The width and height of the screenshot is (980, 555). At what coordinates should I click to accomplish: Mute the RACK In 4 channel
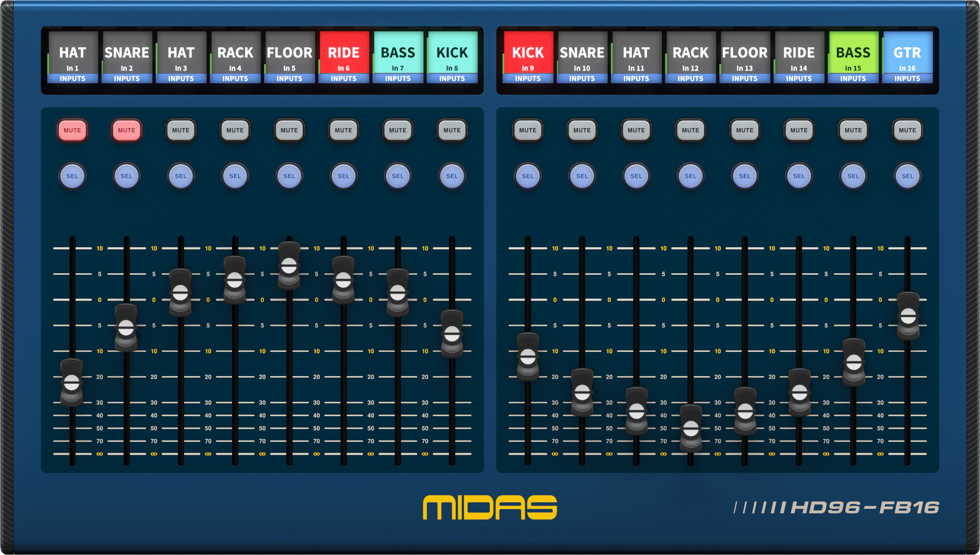(x=235, y=130)
